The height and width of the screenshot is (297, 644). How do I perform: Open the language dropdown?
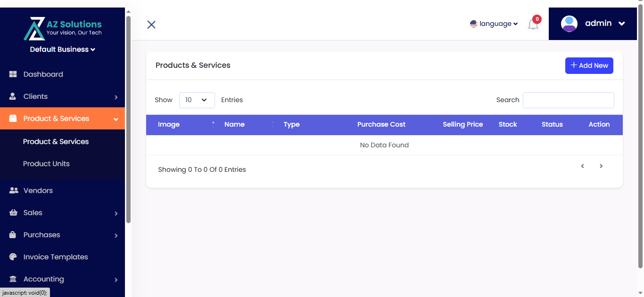point(494,24)
